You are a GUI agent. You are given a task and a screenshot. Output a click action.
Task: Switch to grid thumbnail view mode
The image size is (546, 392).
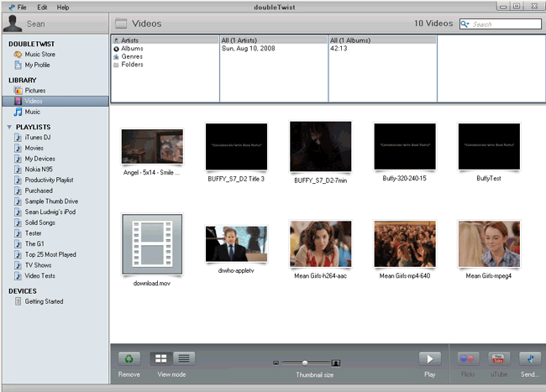tap(160, 358)
